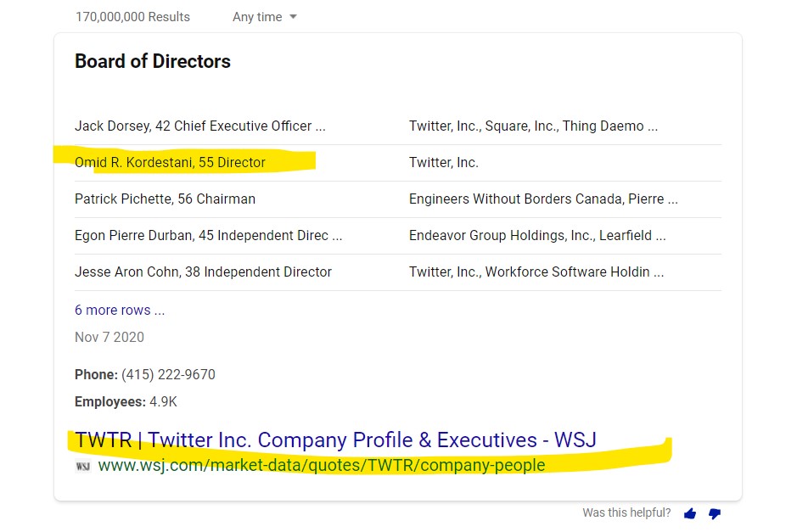The width and height of the screenshot is (797, 532).
Task: Click the WSJ favicon beside the URL
Action: (x=83, y=466)
